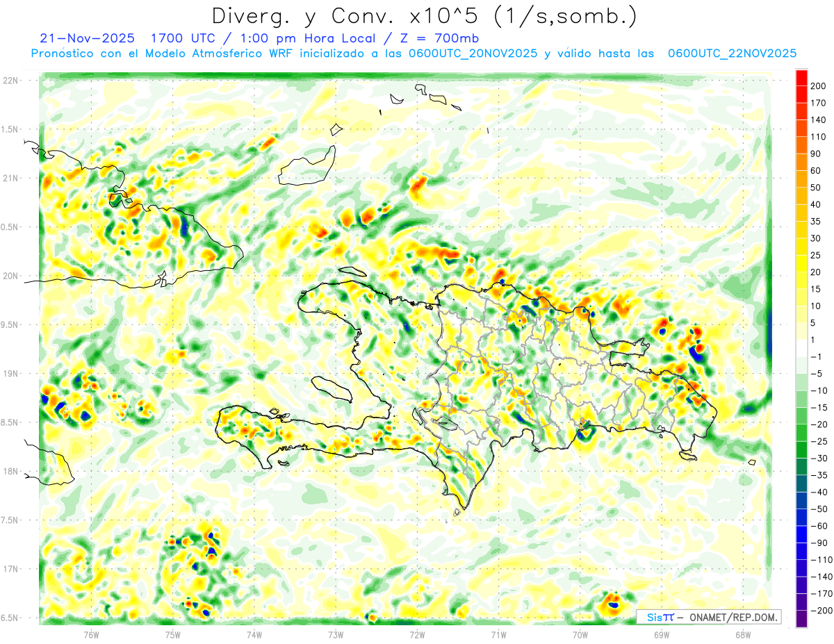Click the 68W longitude axis label
Image resolution: width=834 pixels, height=644 pixels.
click(x=743, y=634)
